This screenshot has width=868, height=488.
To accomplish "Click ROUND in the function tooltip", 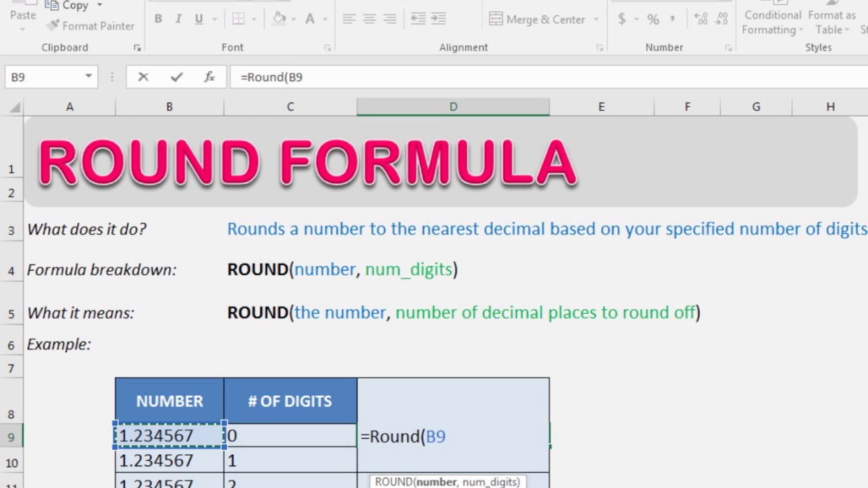I will coord(393,482).
